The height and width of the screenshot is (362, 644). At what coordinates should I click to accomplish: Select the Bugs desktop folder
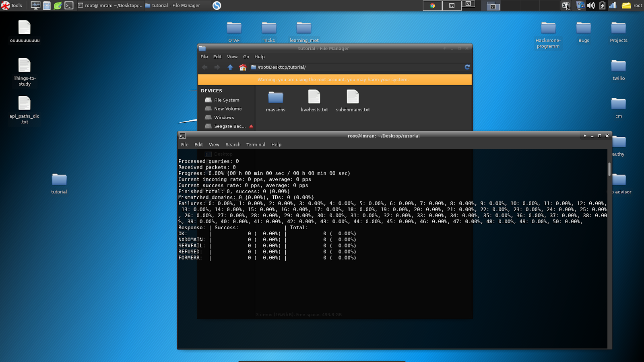(x=584, y=32)
